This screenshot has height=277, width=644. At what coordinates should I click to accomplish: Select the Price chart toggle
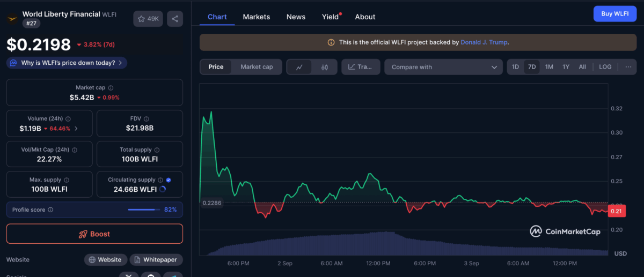tap(216, 67)
